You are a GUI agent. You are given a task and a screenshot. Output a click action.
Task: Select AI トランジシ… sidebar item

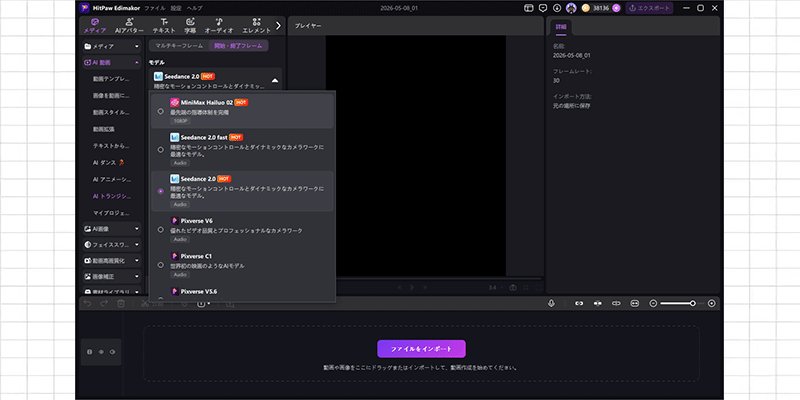point(112,196)
